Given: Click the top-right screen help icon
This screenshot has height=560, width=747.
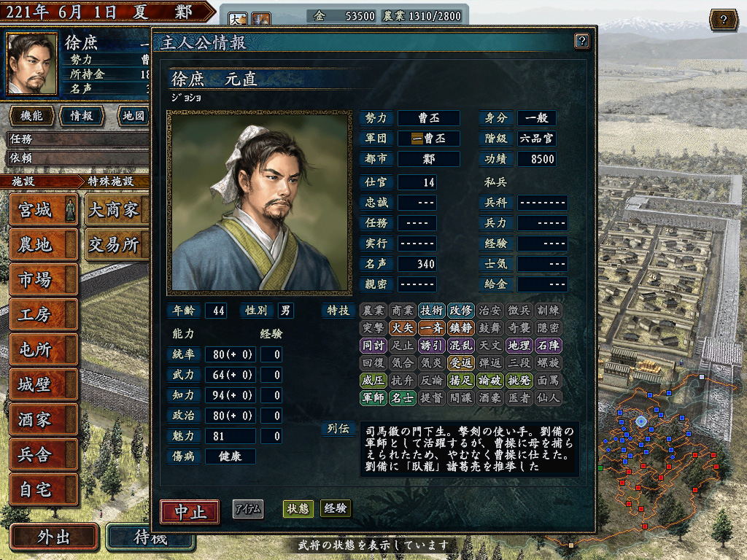Looking at the screenshot, I should (x=723, y=20).
